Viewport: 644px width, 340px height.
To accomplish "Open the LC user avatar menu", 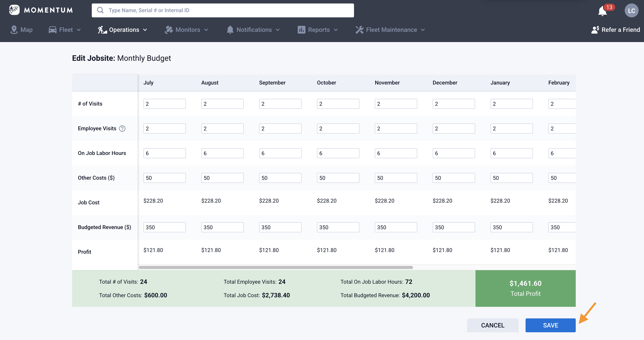I will pyautogui.click(x=631, y=10).
